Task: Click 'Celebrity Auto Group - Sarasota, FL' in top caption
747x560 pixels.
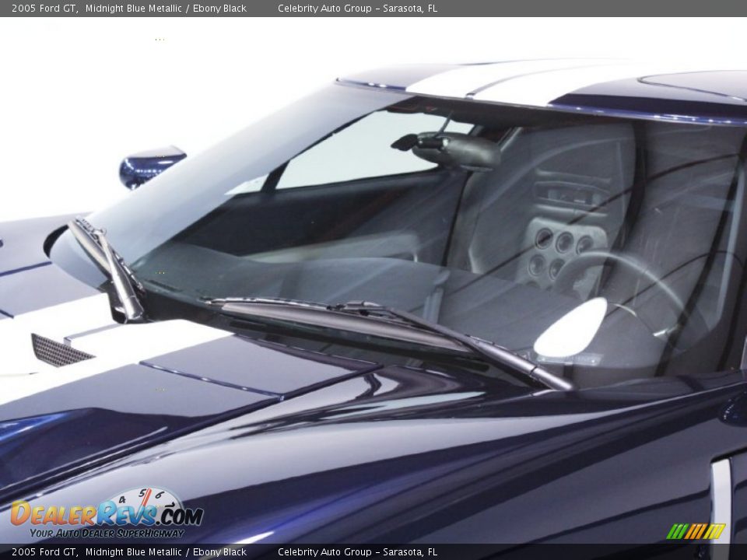Action: (x=357, y=9)
